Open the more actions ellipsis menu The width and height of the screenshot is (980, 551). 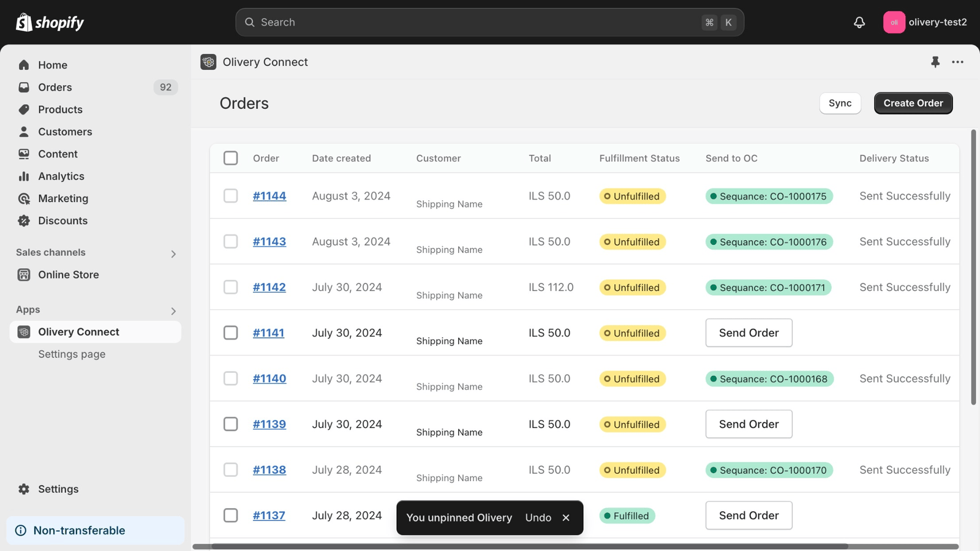point(957,62)
